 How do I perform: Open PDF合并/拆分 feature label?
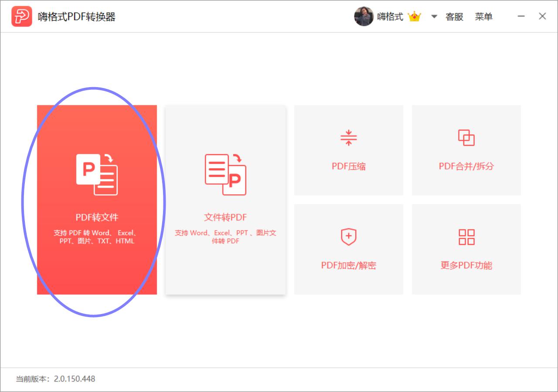pyautogui.click(x=466, y=166)
